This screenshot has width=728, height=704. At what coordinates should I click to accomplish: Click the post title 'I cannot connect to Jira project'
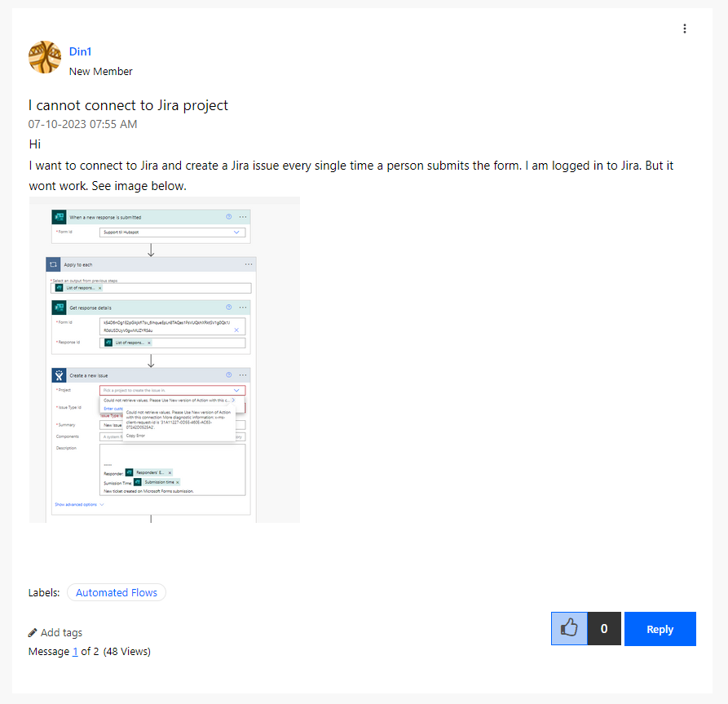[x=128, y=105]
